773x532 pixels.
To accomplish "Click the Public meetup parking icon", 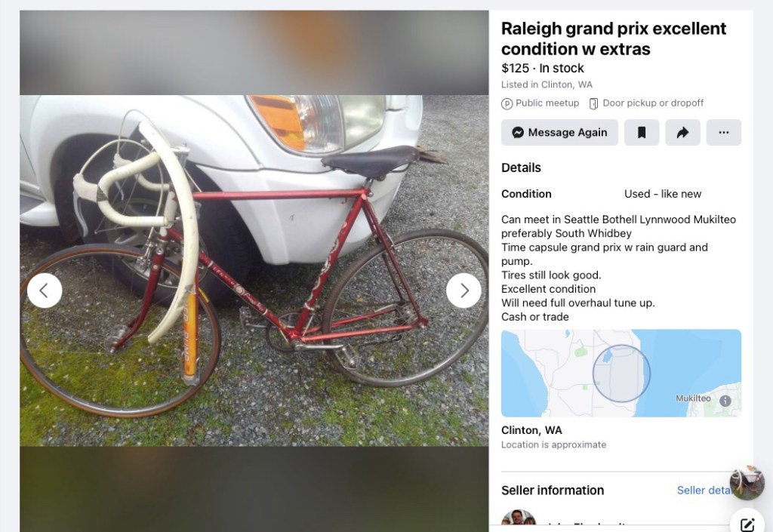I will coord(507,104).
